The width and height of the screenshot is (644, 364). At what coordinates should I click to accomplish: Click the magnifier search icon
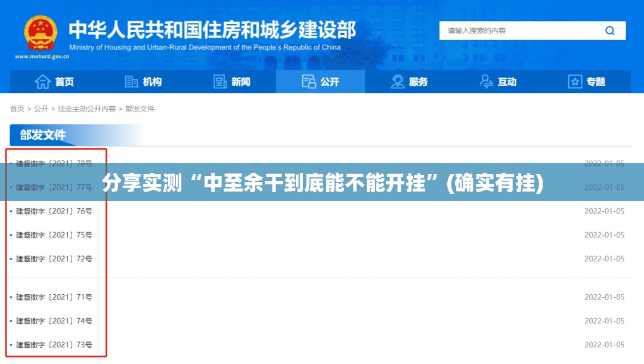(x=609, y=31)
